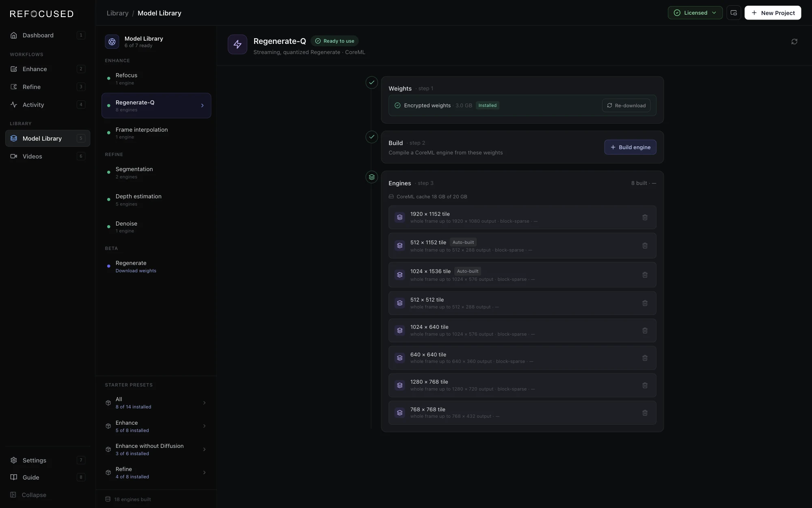Expand Enhance without Diffusion preset
The width and height of the screenshot is (812, 508).
point(156,449)
